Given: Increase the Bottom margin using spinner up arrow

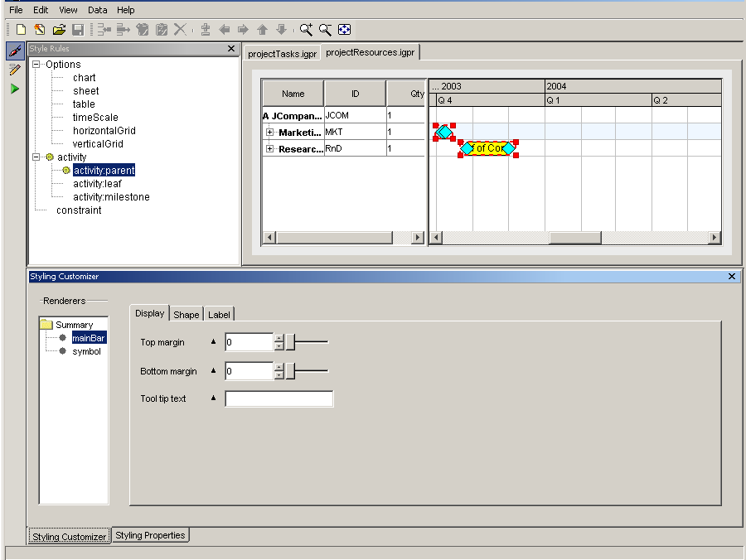Looking at the screenshot, I should tap(279, 366).
